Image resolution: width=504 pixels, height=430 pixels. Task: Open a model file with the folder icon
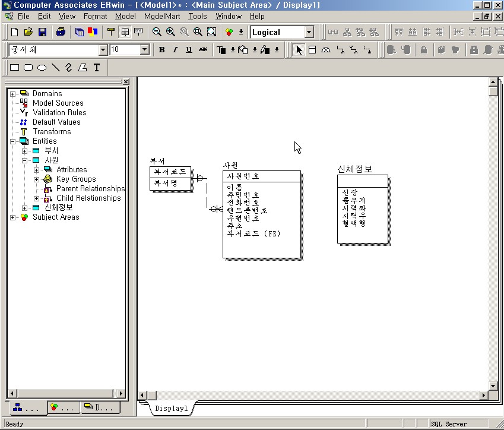click(28, 32)
